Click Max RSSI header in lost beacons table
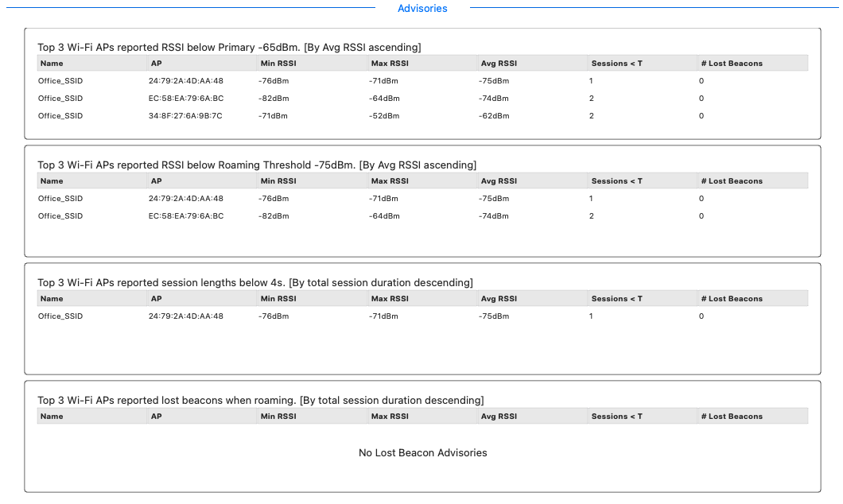 point(390,417)
